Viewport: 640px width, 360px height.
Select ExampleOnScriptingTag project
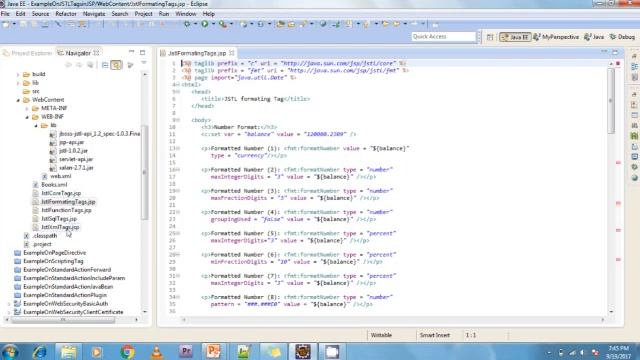(x=53, y=261)
